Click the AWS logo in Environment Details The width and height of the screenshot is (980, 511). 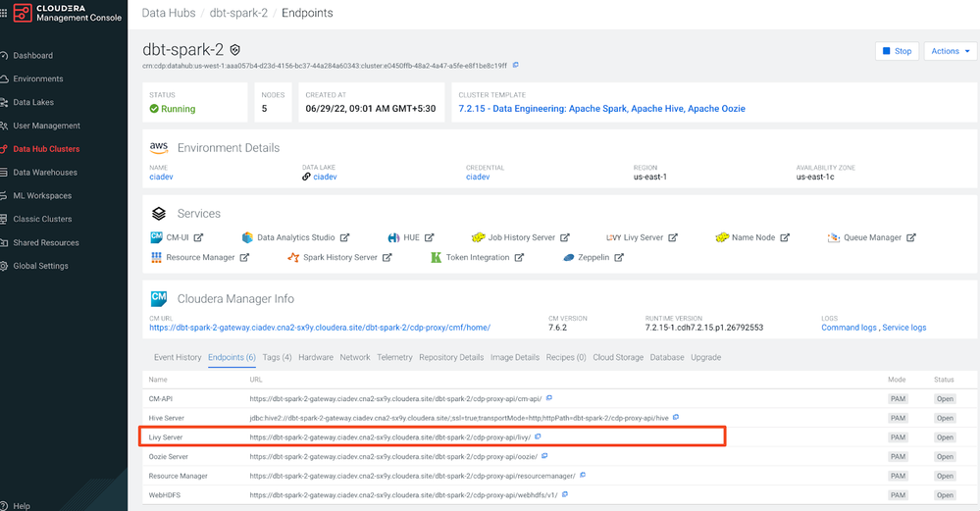pyautogui.click(x=159, y=147)
